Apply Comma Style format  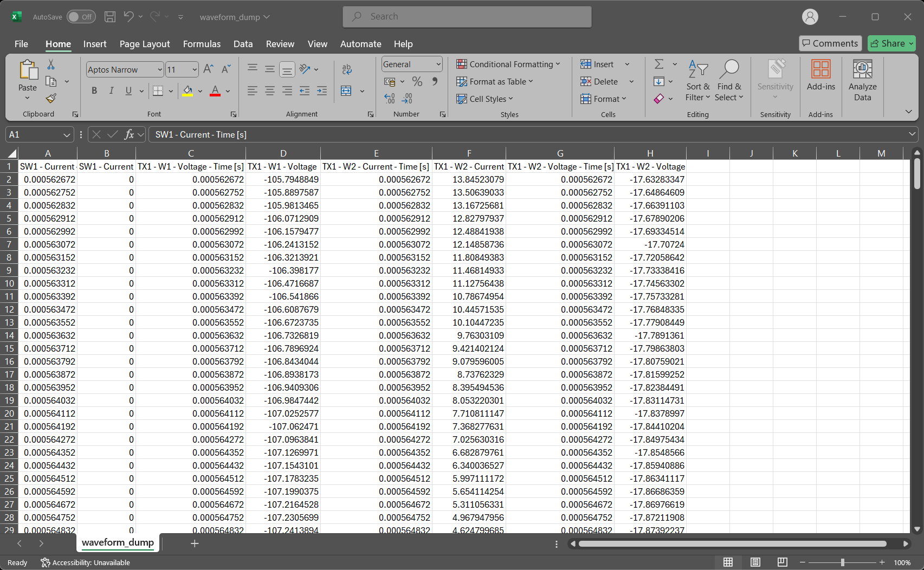point(435,81)
